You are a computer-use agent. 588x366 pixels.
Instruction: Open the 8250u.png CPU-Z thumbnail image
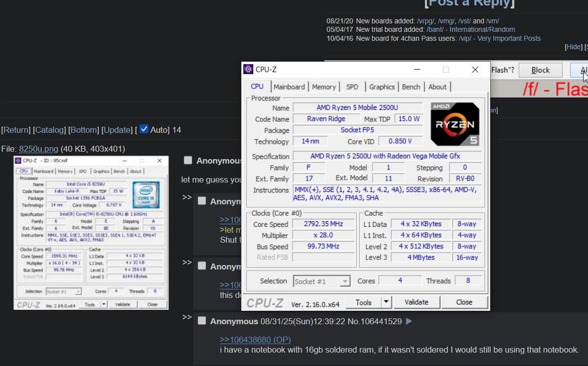tap(91, 233)
